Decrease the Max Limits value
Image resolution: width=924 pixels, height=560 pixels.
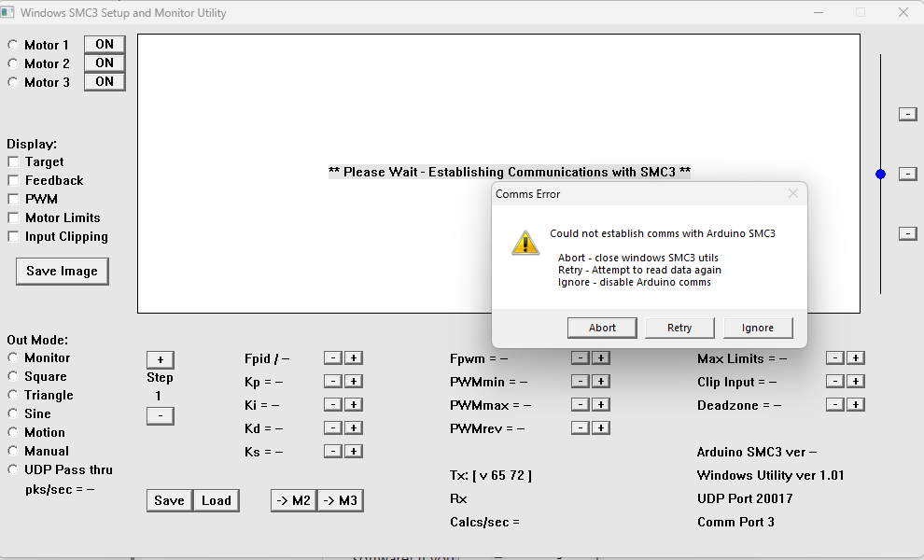835,357
